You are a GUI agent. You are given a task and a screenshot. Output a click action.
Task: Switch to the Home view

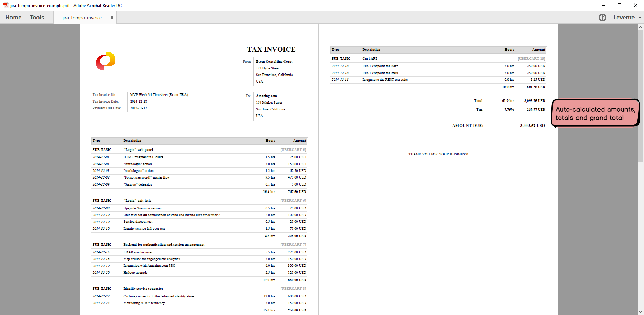[13, 17]
